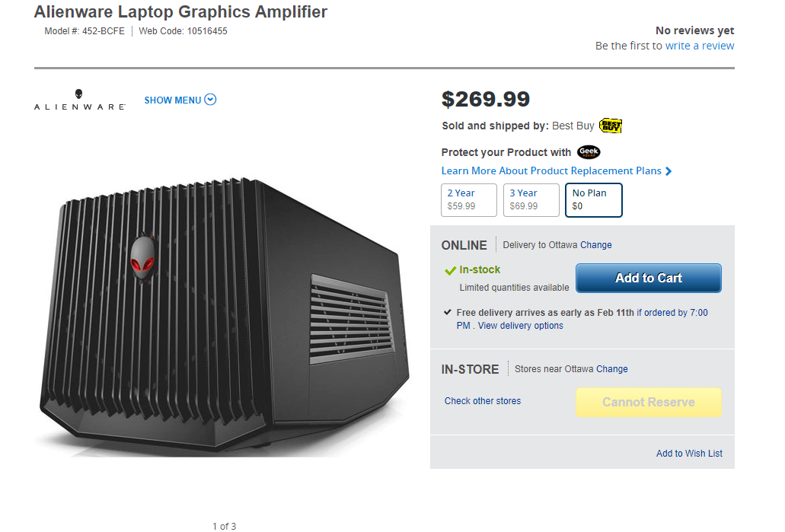Image resolution: width=785 pixels, height=532 pixels.
Task: Open Learn More About Product Replacement Plans
Action: tap(551, 170)
